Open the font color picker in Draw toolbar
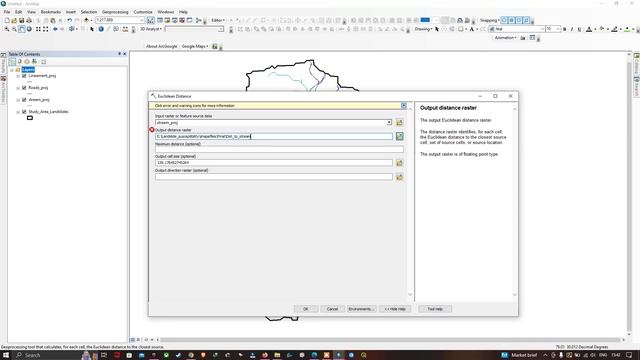640x360 pixels. [x=590, y=29]
